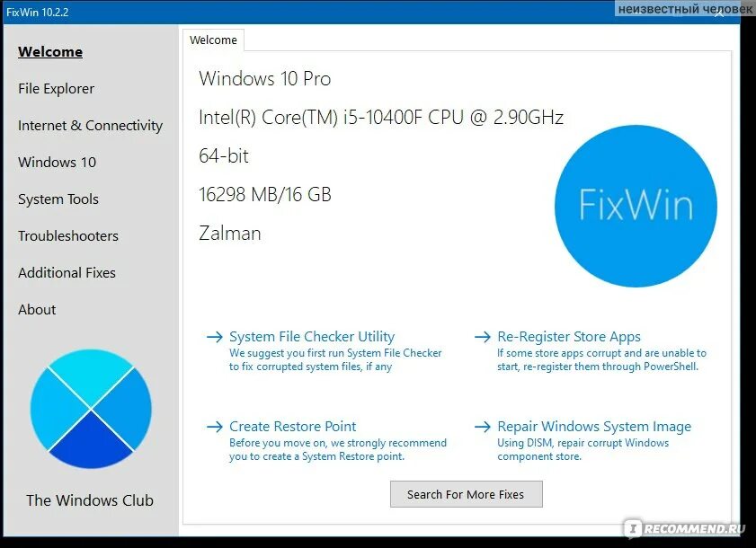Screen dimensions: 756x548
Task: Open the File Explorer fixes section
Action: point(56,89)
